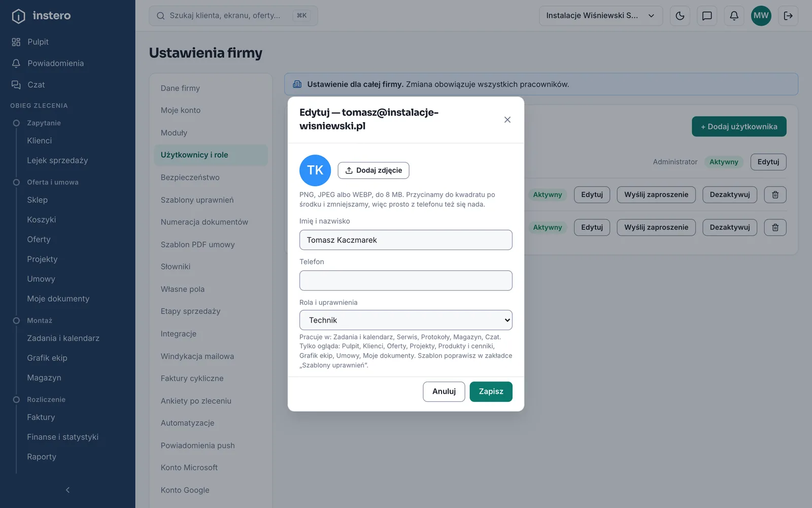The image size is (812, 508).
Task: Click the empty Telefon field
Action: pos(406,280)
